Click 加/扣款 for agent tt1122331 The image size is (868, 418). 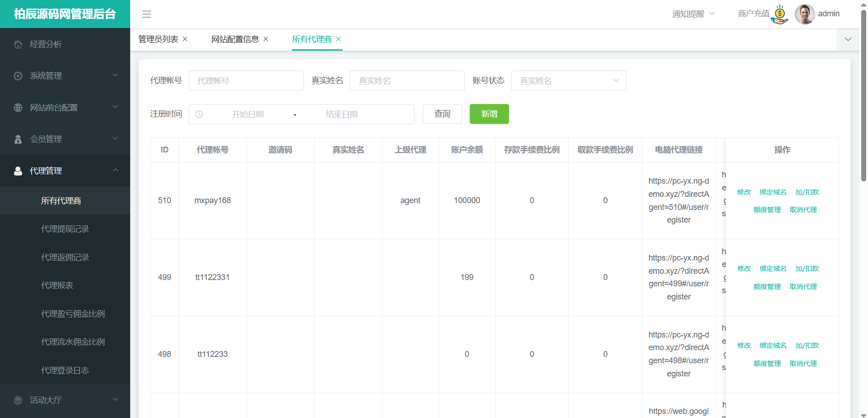pos(807,269)
